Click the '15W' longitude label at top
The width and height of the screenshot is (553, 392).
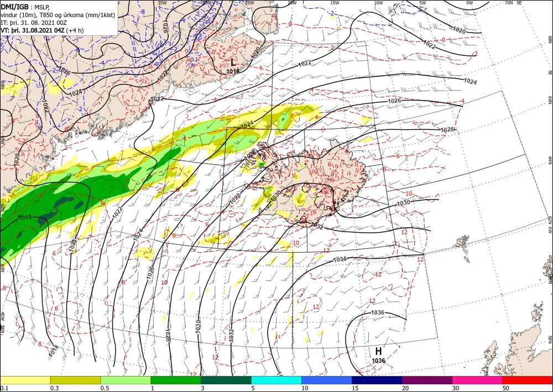click(x=335, y=3)
